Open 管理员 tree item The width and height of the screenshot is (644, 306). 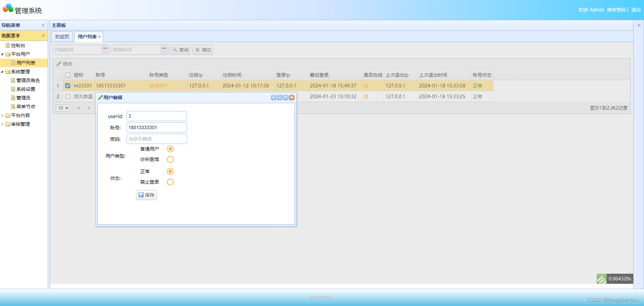click(x=24, y=98)
